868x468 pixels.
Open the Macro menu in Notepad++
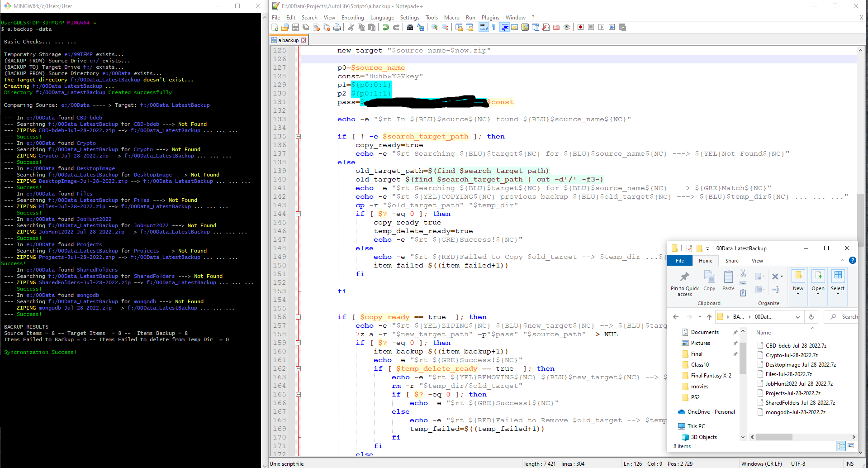pos(451,18)
